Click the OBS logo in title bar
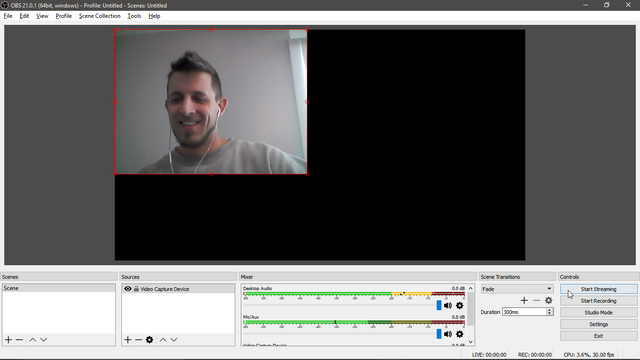This screenshot has height=360, width=640. 5,5
